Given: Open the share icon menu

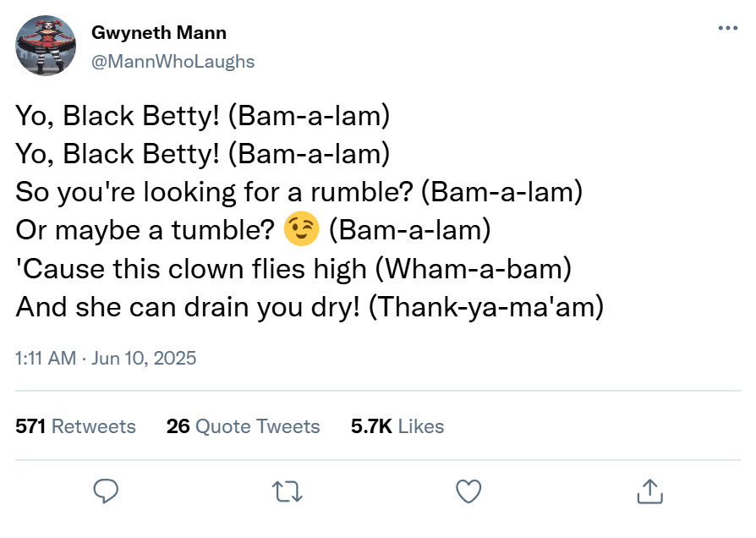Looking at the screenshot, I should 649,491.
